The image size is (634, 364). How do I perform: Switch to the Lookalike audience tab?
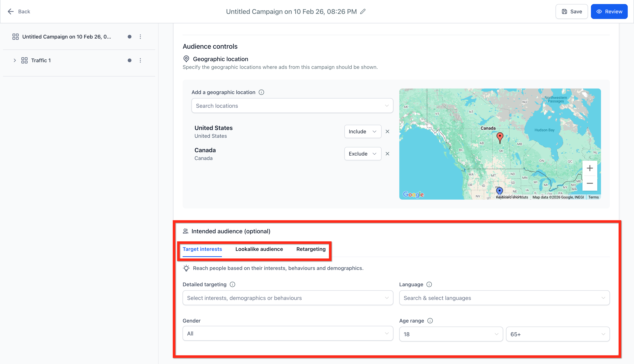point(259,249)
